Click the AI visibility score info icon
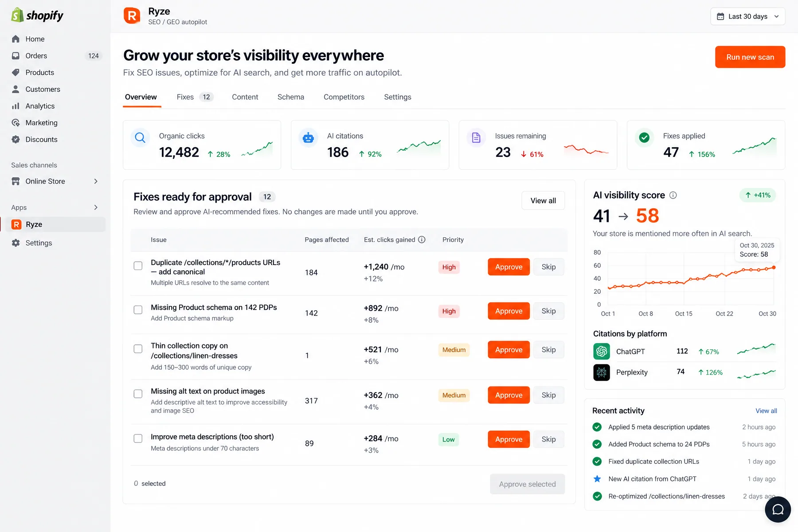798x532 pixels. (673, 195)
